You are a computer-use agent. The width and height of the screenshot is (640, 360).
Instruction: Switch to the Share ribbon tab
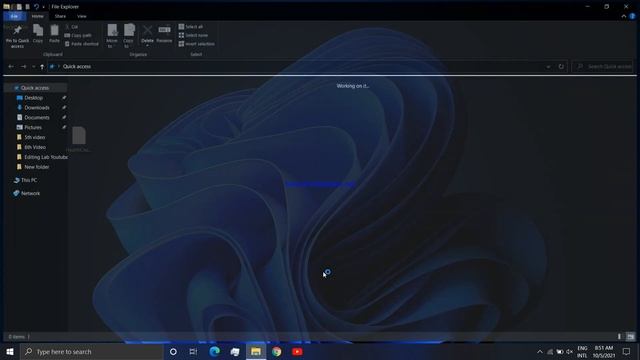tap(60, 16)
